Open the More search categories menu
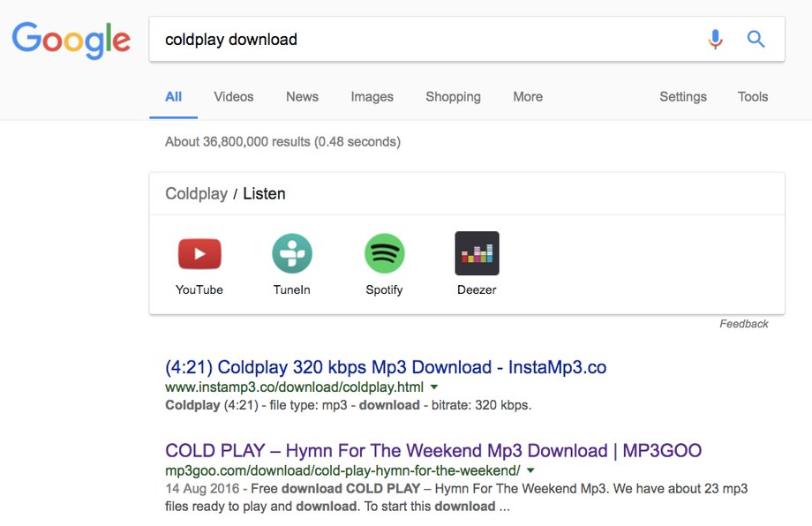The width and height of the screenshot is (812, 526). 528,97
